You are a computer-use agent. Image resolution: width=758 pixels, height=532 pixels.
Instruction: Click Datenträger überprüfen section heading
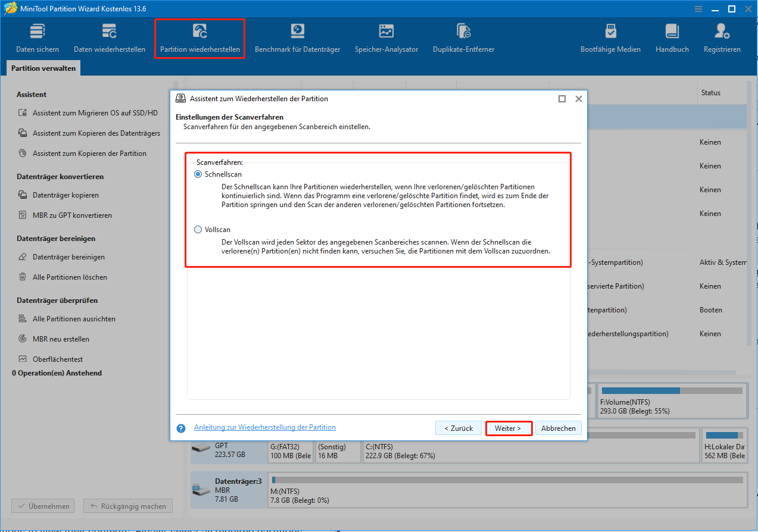point(57,301)
